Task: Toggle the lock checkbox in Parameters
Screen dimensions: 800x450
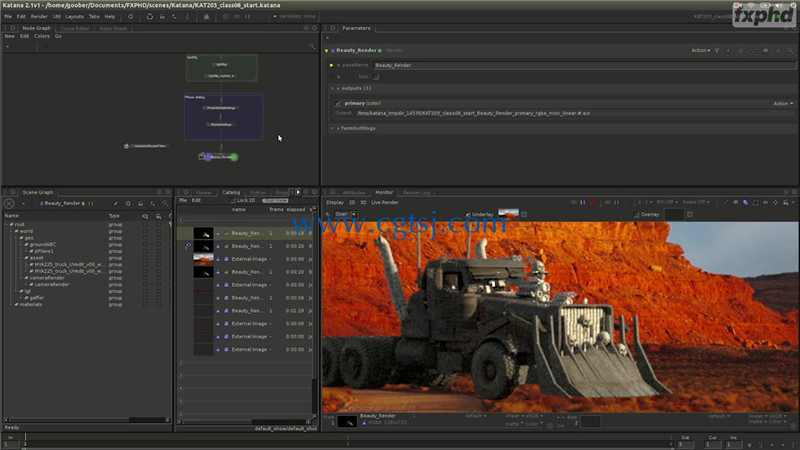Action: coord(376,77)
